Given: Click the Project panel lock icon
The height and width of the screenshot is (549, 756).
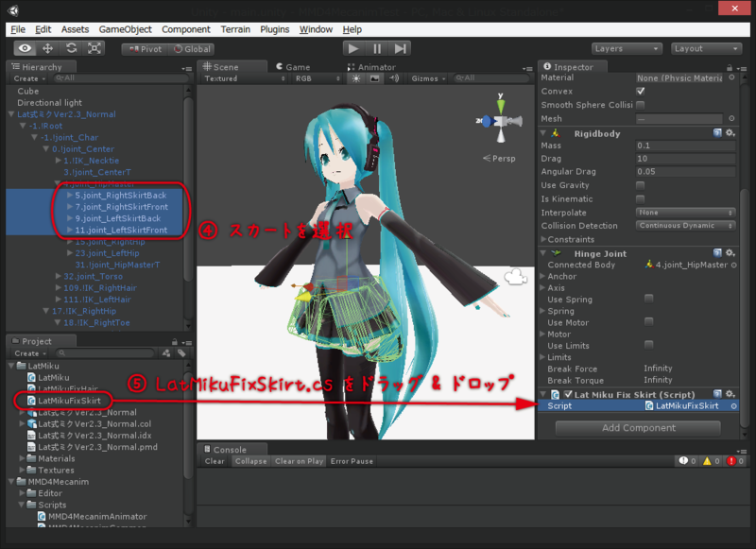Looking at the screenshot, I should tap(175, 342).
